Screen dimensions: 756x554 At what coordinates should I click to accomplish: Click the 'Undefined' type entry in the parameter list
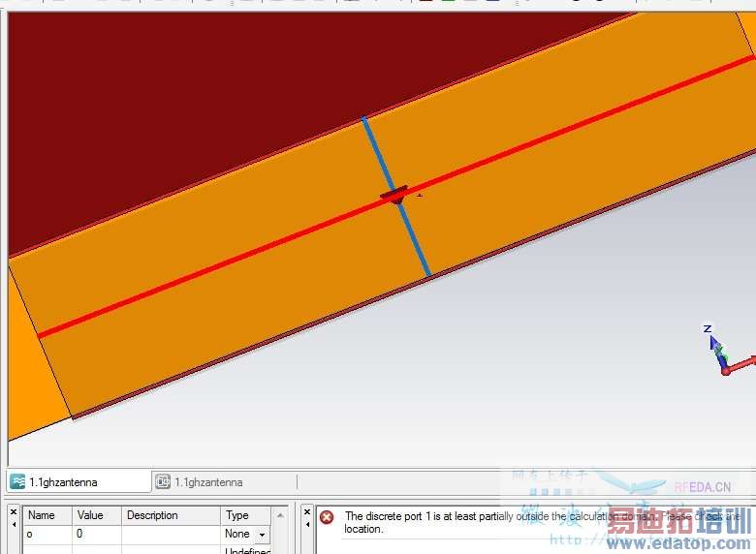(x=247, y=550)
